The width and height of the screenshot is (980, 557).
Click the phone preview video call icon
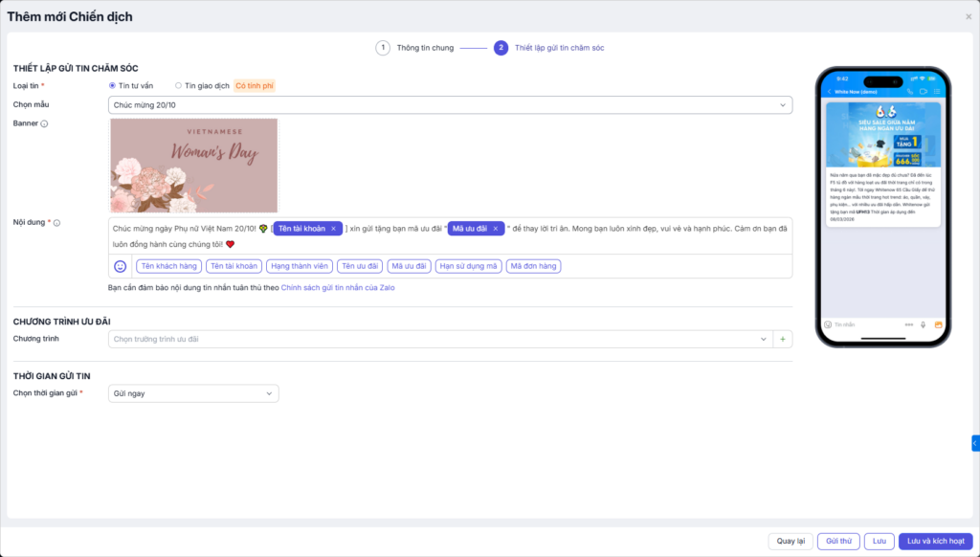click(924, 92)
